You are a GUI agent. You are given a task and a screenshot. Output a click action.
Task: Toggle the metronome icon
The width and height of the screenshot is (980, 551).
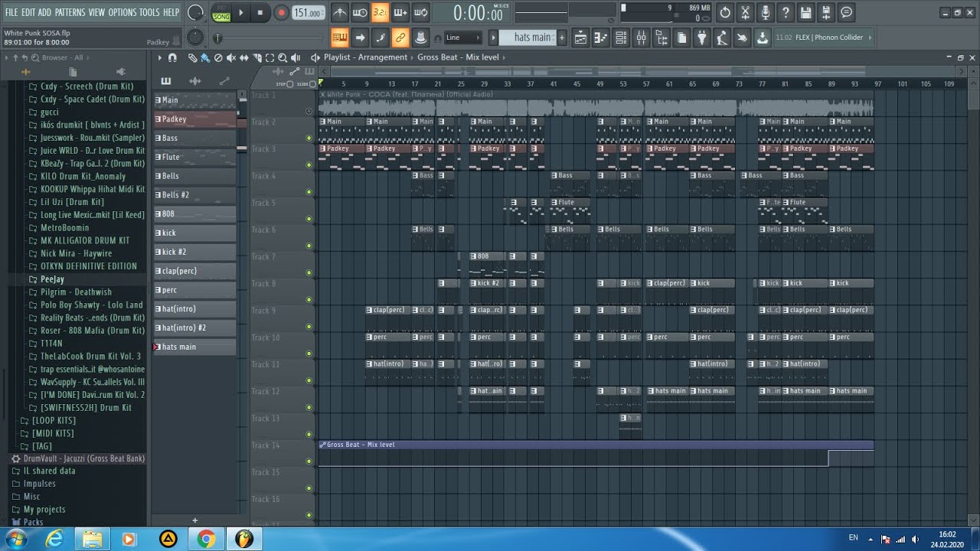(x=340, y=12)
